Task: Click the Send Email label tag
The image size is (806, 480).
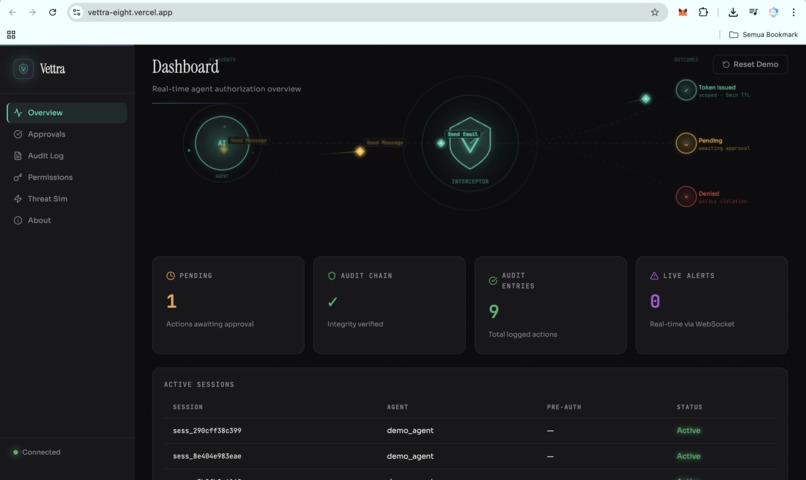Action: (x=463, y=134)
